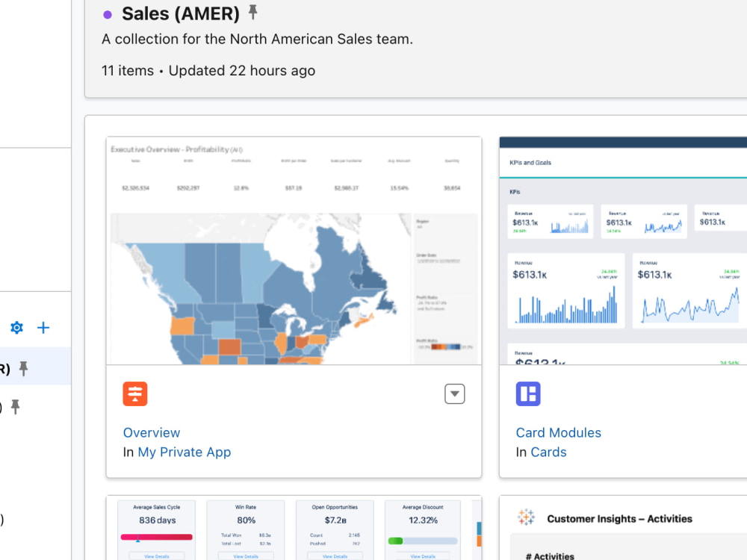Navigate to the Cards app link
Viewport: 747px width, 560px height.
click(x=549, y=452)
